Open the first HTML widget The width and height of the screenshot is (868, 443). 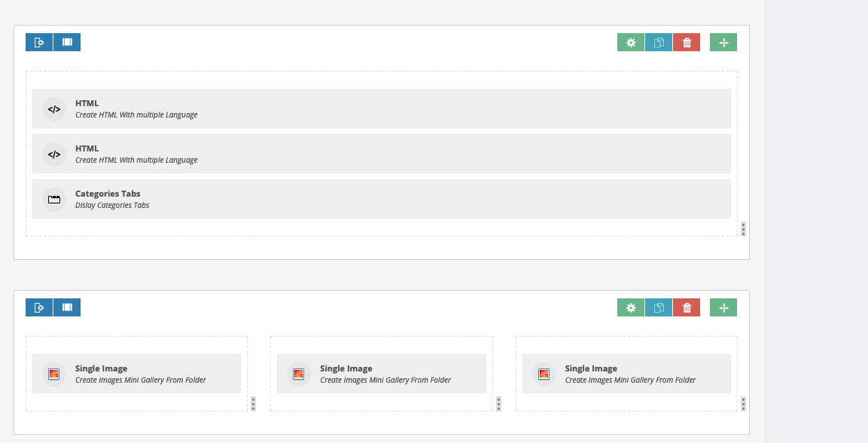click(x=382, y=108)
